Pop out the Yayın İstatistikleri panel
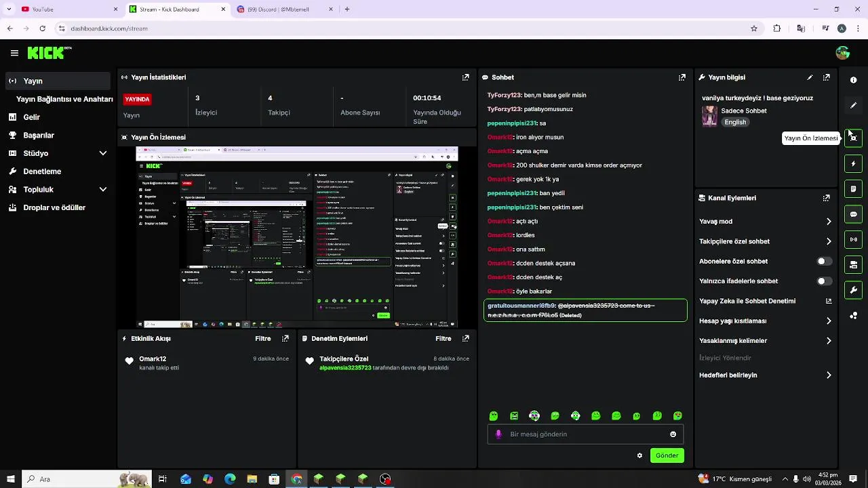Image resolution: width=868 pixels, height=488 pixels. pos(465,77)
